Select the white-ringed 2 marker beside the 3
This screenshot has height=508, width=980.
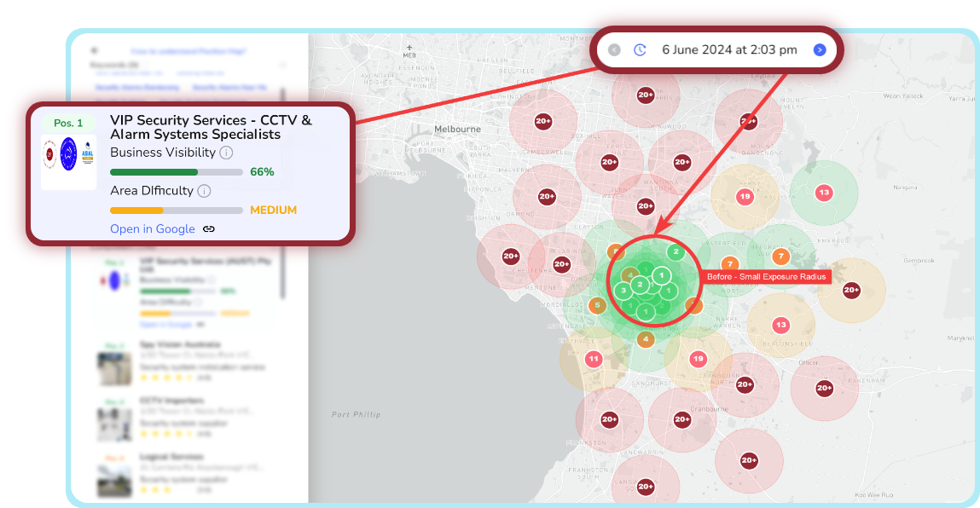coord(640,285)
